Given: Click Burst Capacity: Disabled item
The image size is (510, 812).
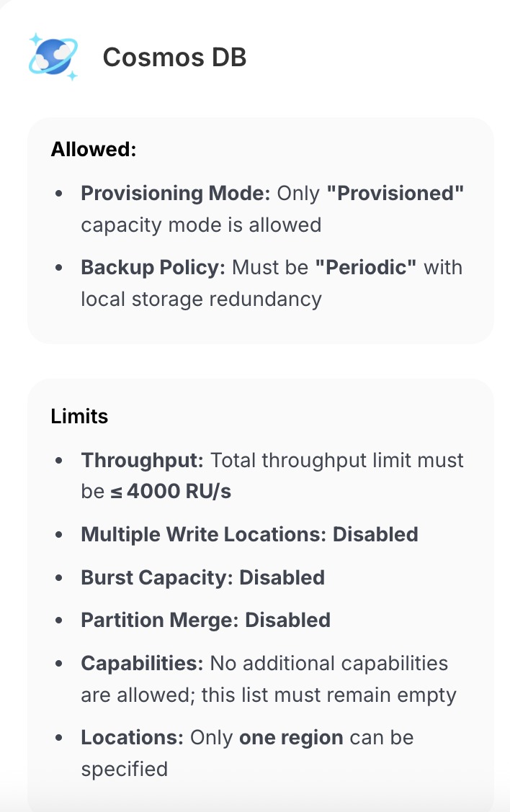Looking at the screenshot, I should click(202, 577).
